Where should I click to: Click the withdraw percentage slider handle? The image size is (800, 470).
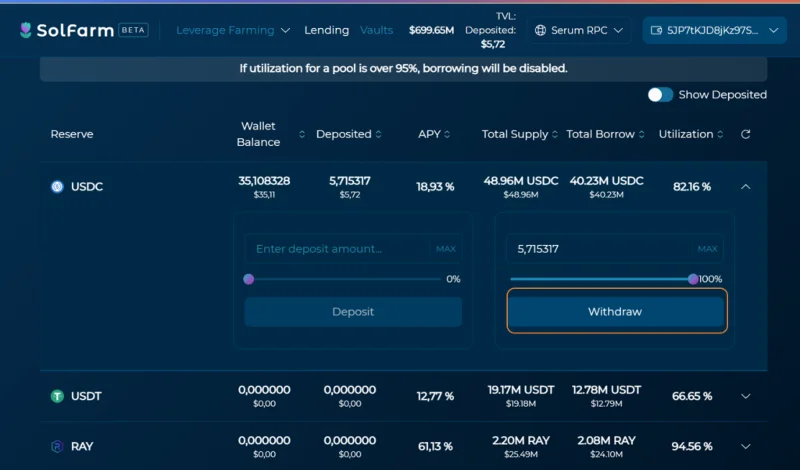tap(693, 279)
